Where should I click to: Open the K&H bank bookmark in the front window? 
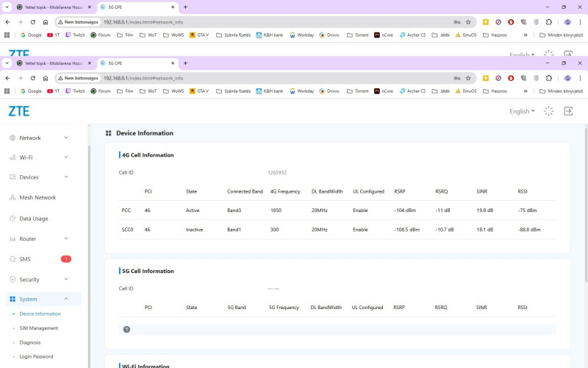(x=270, y=91)
